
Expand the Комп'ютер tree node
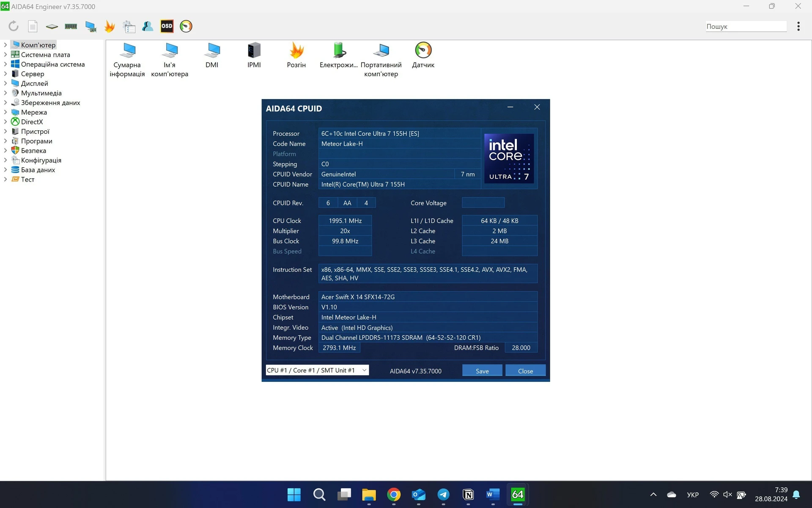(x=5, y=45)
